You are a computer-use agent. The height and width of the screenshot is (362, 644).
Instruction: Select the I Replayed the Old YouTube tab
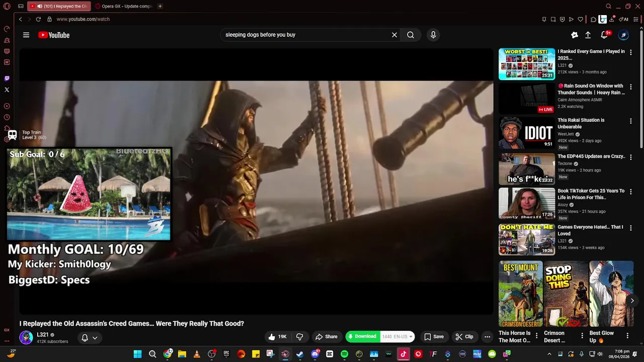(58, 7)
